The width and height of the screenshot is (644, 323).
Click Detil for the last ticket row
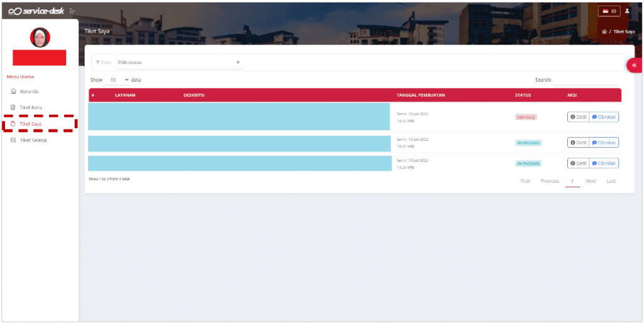[578, 163]
